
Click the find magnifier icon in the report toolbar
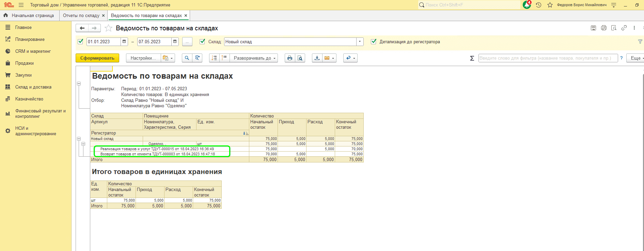pos(187,58)
